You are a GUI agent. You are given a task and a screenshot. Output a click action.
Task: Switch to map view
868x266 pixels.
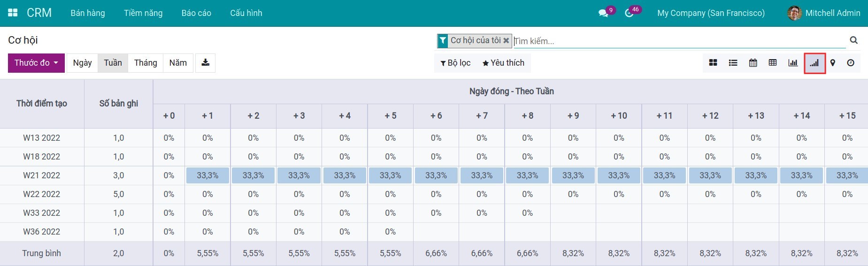(x=833, y=63)
